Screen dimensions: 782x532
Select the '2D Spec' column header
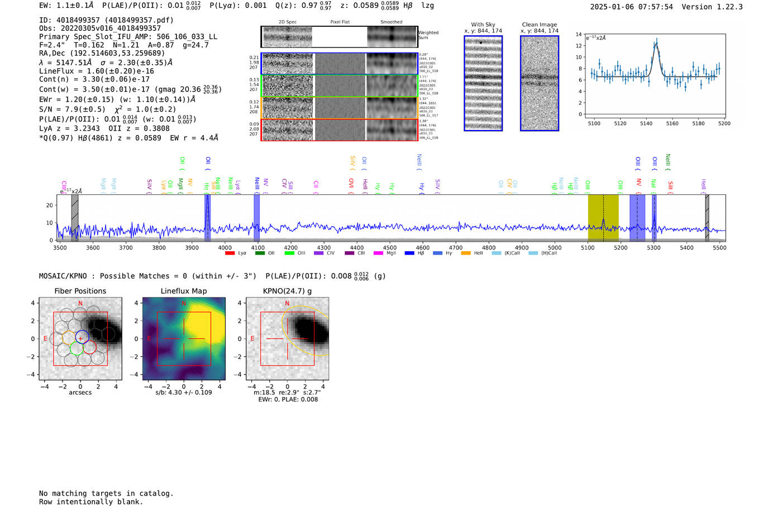click(288, 22)
